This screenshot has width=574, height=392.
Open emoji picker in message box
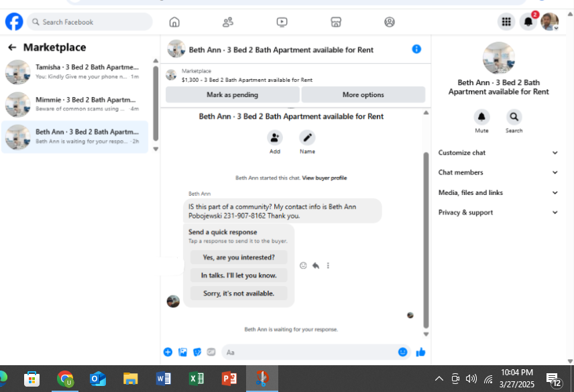402,352
